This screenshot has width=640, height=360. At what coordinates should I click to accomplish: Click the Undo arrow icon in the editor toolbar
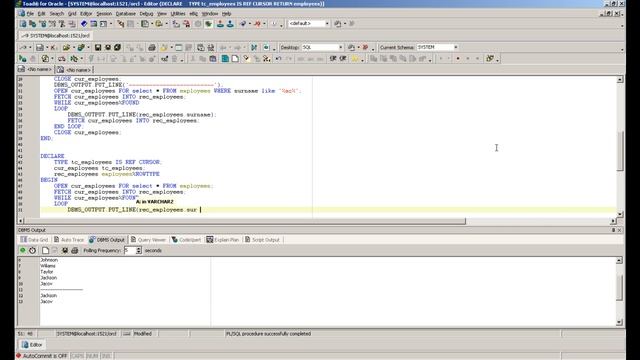278,59
